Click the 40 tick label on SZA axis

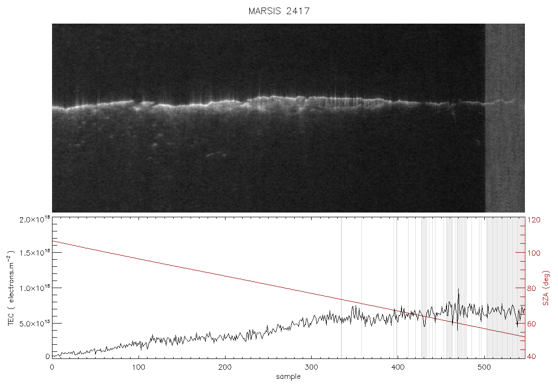tap(532, 357)
